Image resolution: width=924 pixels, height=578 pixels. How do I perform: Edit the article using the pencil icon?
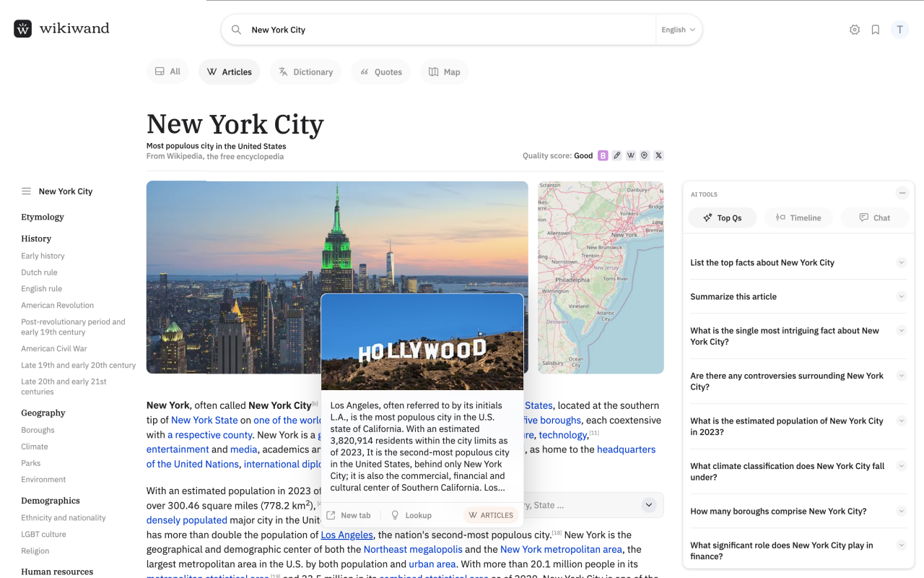tap(616, 155)
